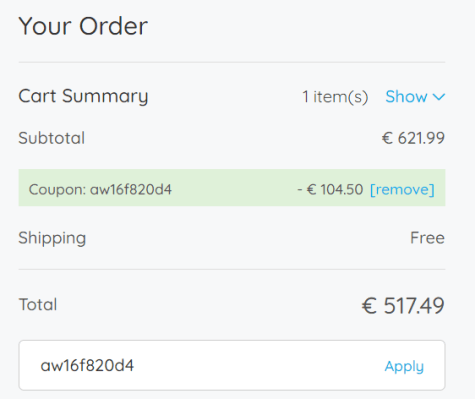Remove the applied coupon aw16f820d4
The width and height of the screenshot is (475, 399).
pyautogui.click(x=402, y=190)
